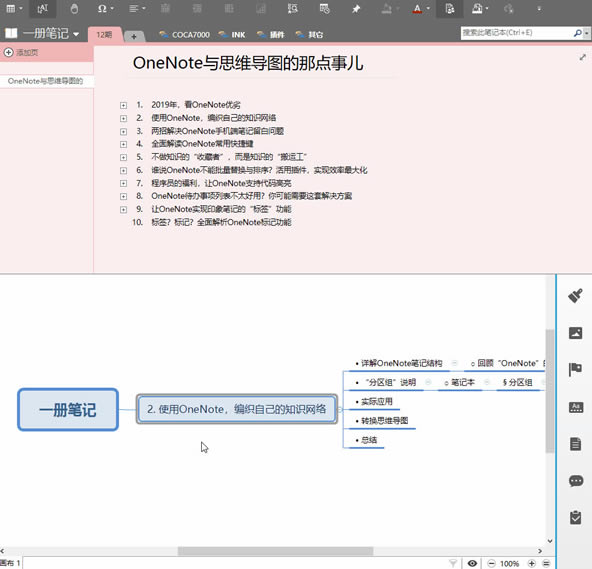
Task: Open the font color dropdown arrow
Action: pos(428,8)
